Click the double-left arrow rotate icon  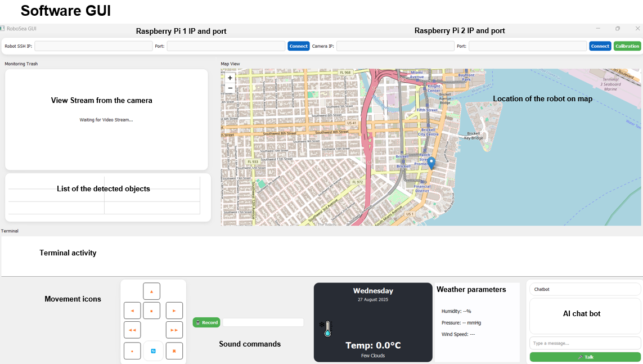click(132, 330)
